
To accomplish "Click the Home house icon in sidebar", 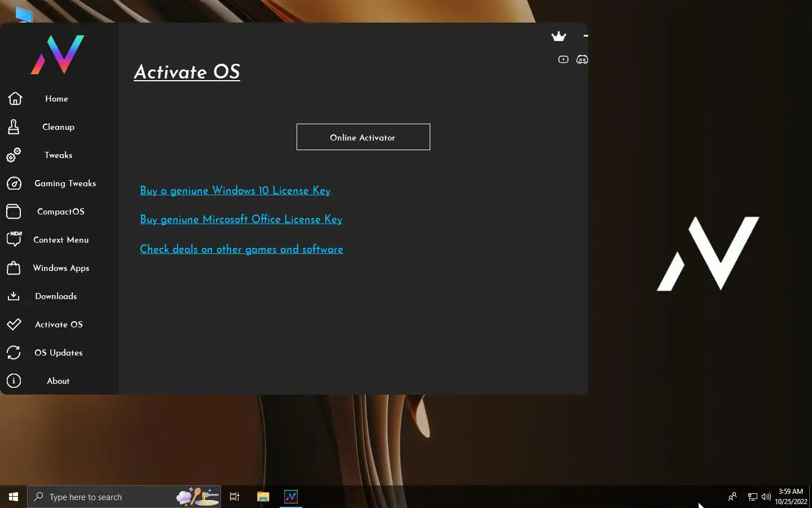I will pyautogui.click(x=15, y=99).
